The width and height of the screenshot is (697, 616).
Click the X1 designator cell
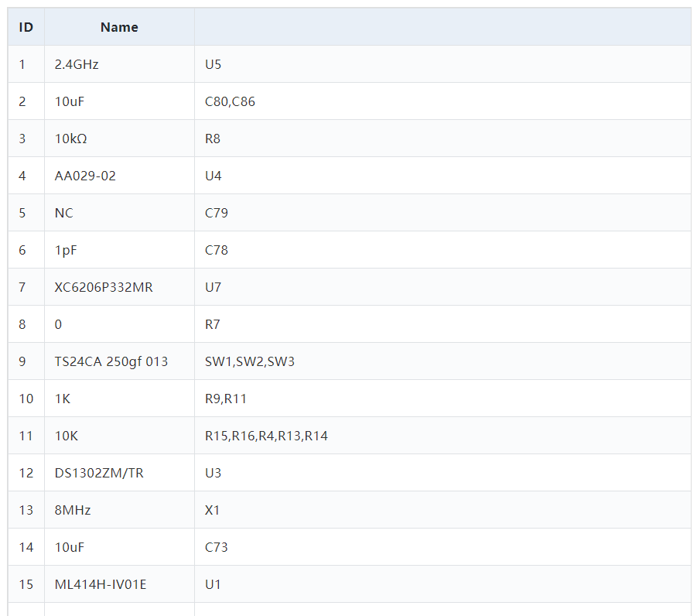[442, 510]
